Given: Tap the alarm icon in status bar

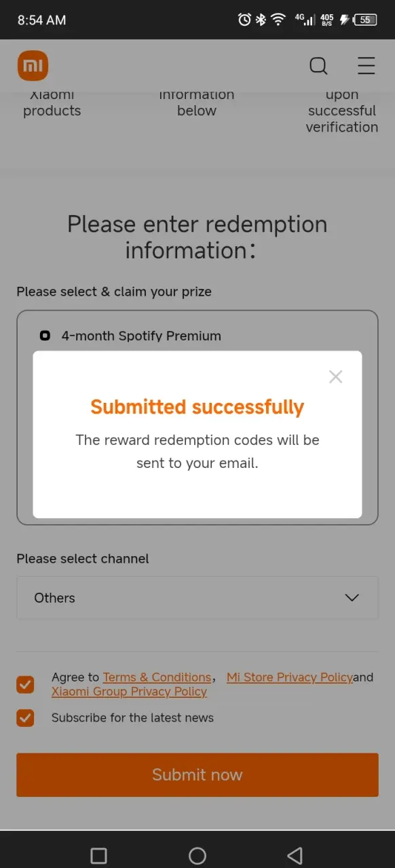Looking at the screenshot, I should click(244, 20).
